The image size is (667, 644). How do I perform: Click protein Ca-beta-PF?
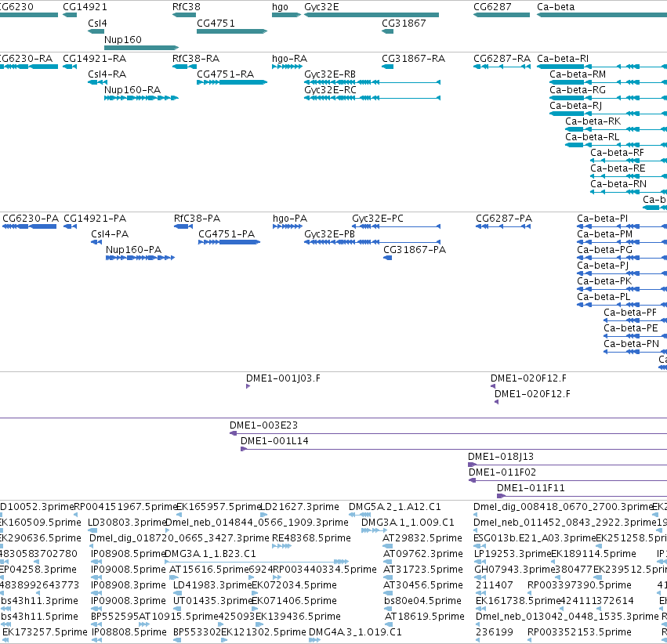[635, 320]
